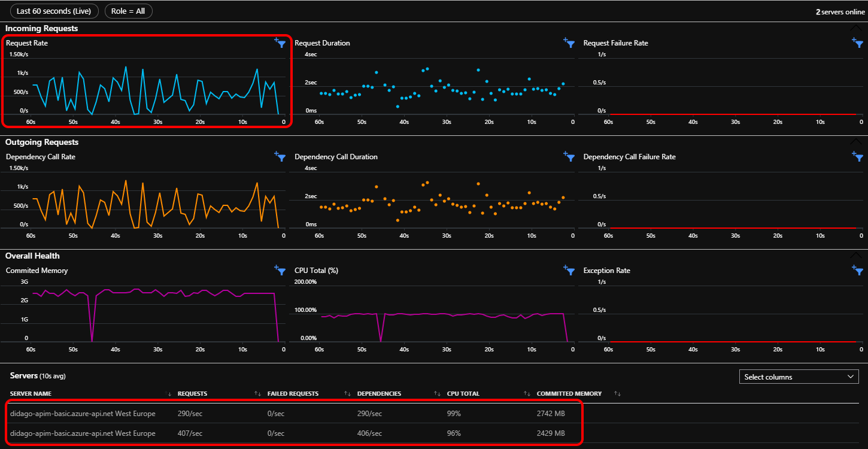The height and width of the screenshot is (449, 868).
Task: Click filter icon for Request Duration chart
Action: (x=569, y=43)
